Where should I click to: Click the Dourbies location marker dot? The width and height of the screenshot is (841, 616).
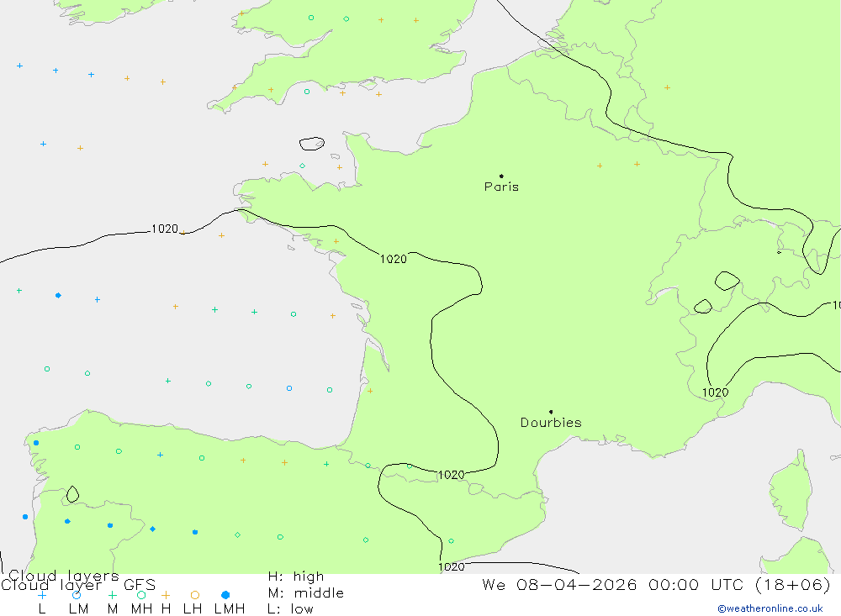click(x=551, y=412)
